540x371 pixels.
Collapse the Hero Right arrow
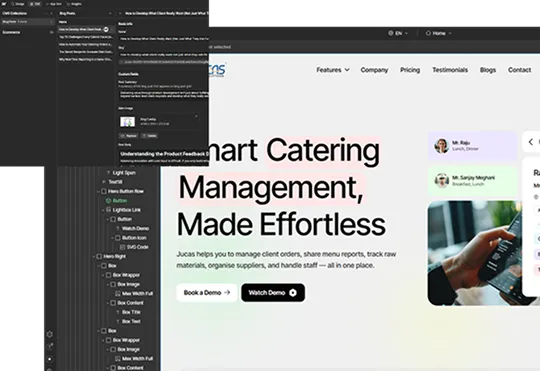[94, 256]
